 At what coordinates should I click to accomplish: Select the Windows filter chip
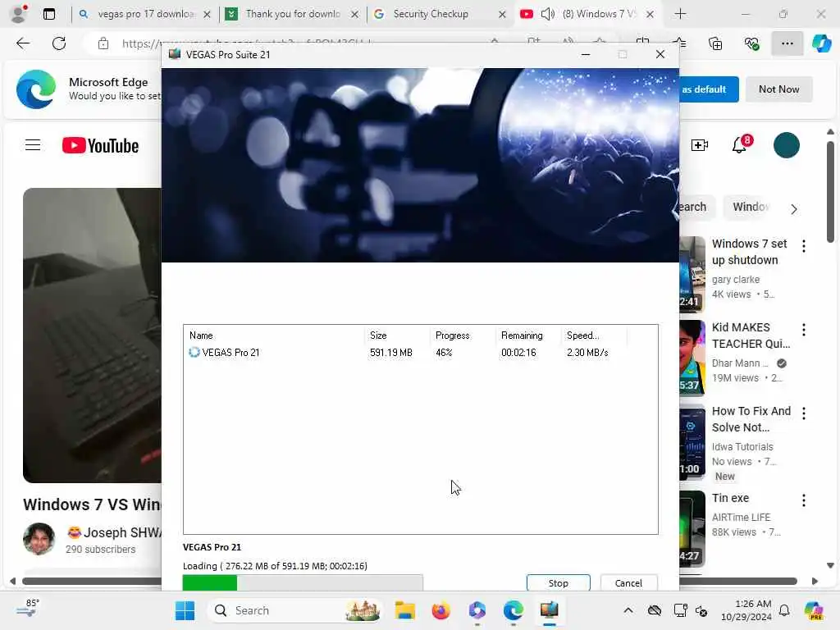pyautogui.click(x=750, y=207)
